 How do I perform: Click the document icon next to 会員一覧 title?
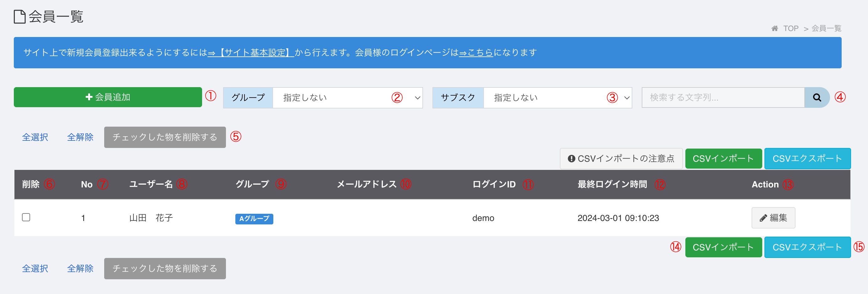pos(19,17)
